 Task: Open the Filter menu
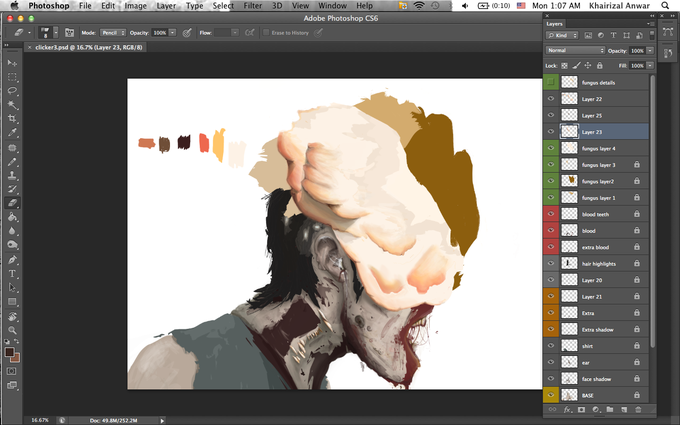point(253,6)
